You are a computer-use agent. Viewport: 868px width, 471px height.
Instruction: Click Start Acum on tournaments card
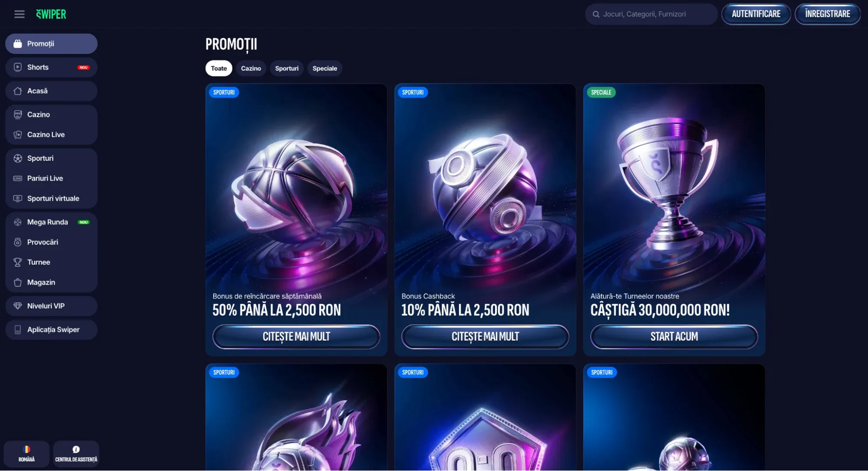pos(674,337)
